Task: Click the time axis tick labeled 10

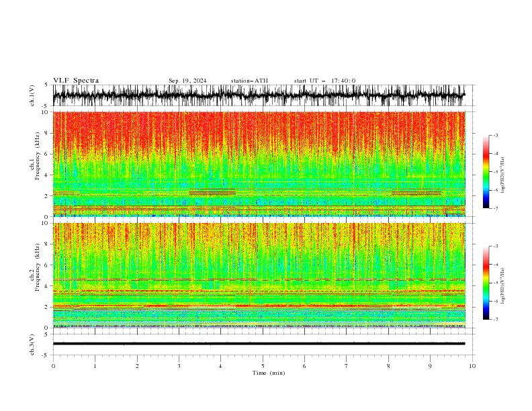Action: [472, 366]
